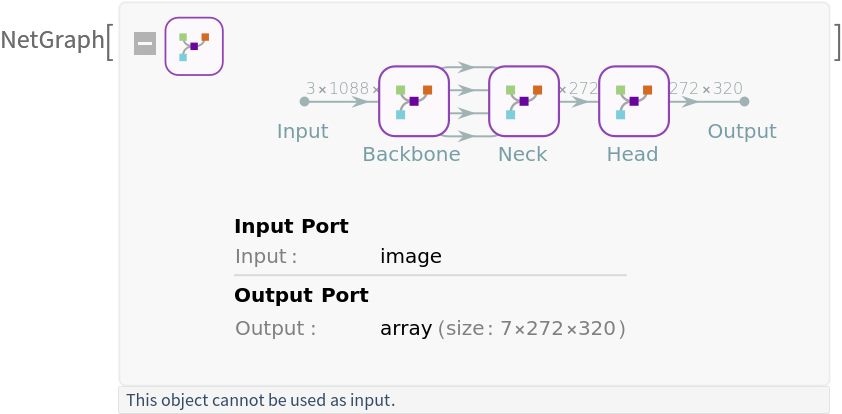Click the 'image' input port value

411,256
